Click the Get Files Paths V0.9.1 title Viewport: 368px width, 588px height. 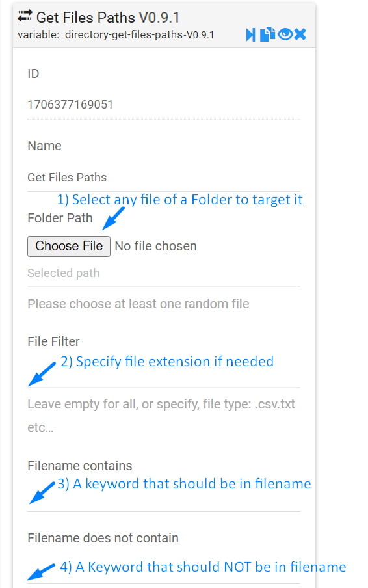[x=108, y=18]
